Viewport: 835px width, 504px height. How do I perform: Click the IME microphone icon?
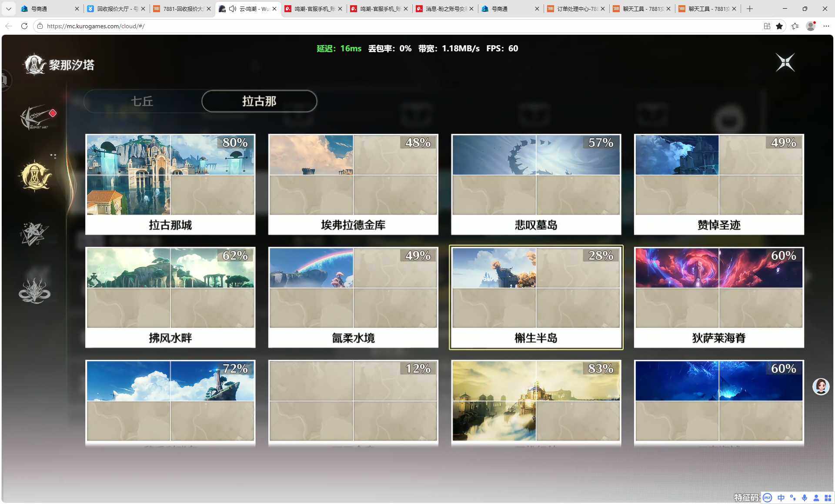pyautogui.click(x=804, y=498)
